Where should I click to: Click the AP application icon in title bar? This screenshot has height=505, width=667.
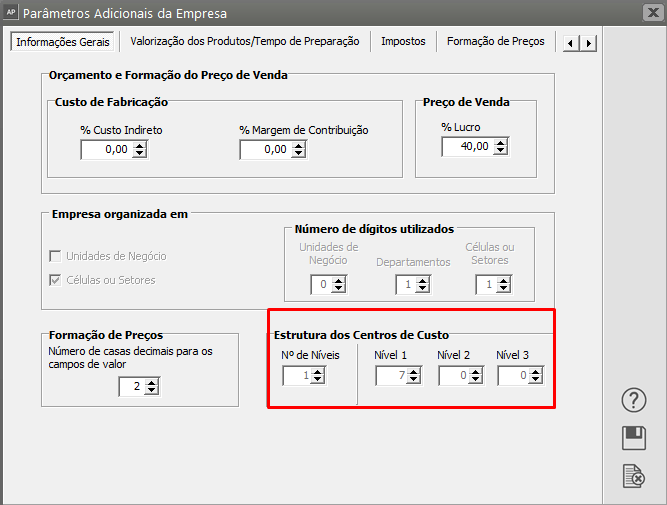point(11,13)
